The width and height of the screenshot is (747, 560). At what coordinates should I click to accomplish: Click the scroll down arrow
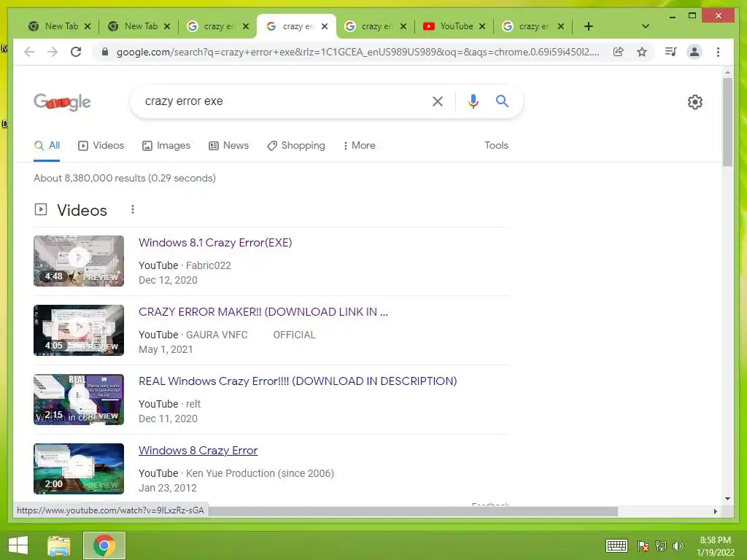click(x=727, y=499)
